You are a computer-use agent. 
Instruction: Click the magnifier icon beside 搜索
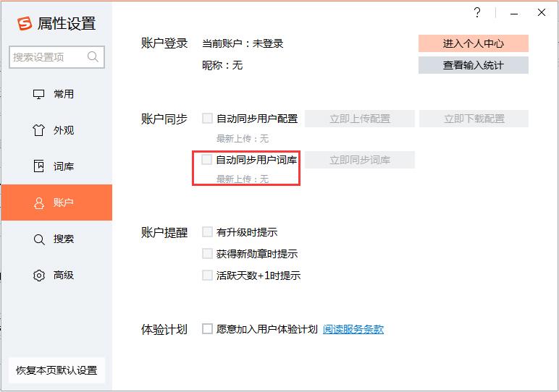coord(39,239)
